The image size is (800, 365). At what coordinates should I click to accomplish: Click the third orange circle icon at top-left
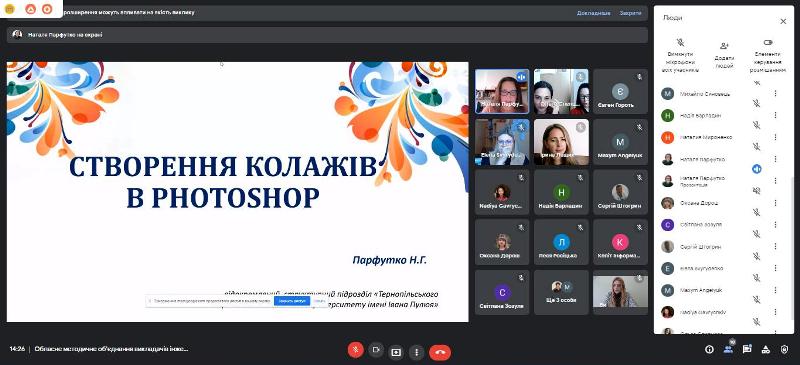click(47, 9)
